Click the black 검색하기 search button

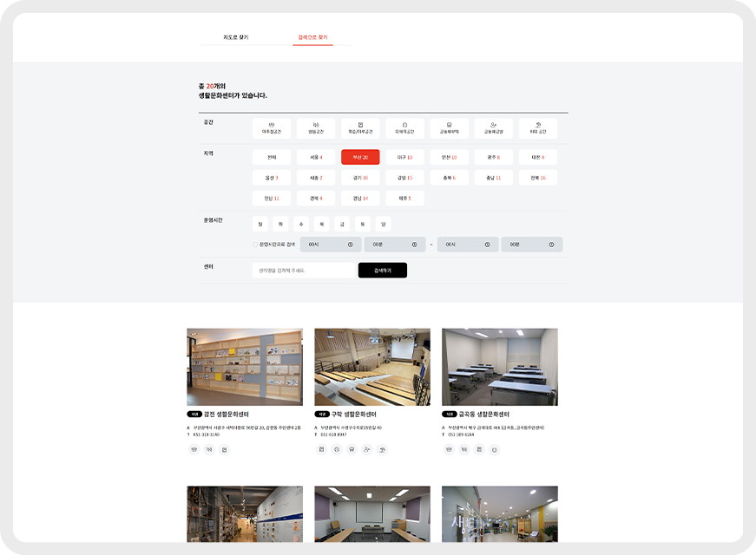tap(382, 271)
